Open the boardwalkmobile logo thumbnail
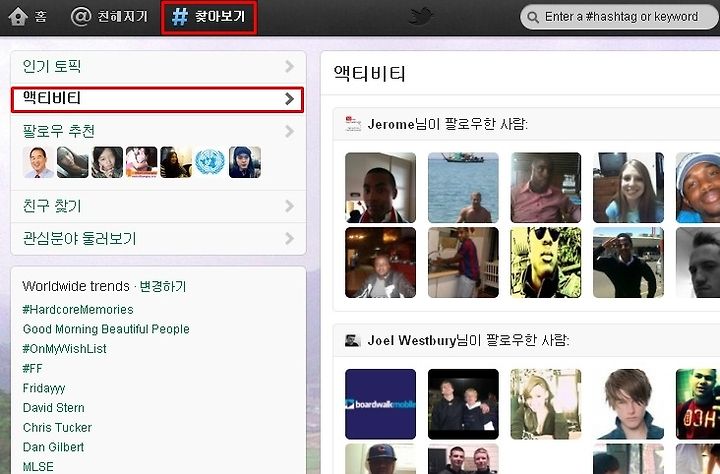 tap(380, 404)
